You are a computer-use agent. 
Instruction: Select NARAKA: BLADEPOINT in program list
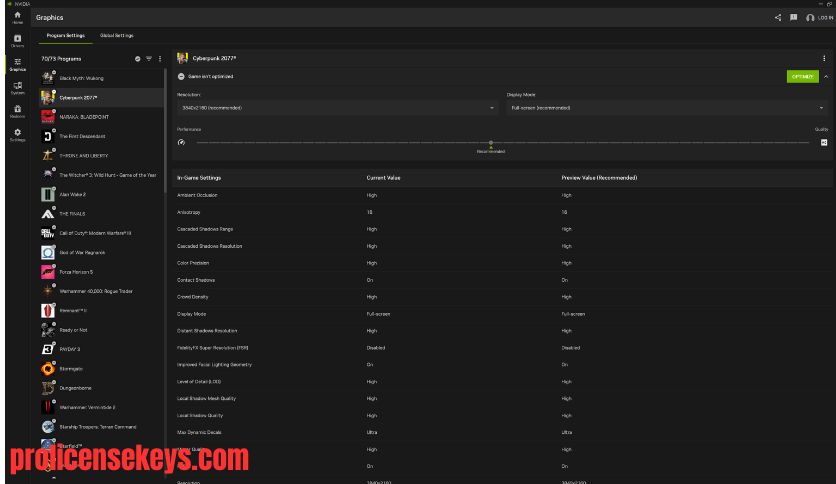[102, 117]
